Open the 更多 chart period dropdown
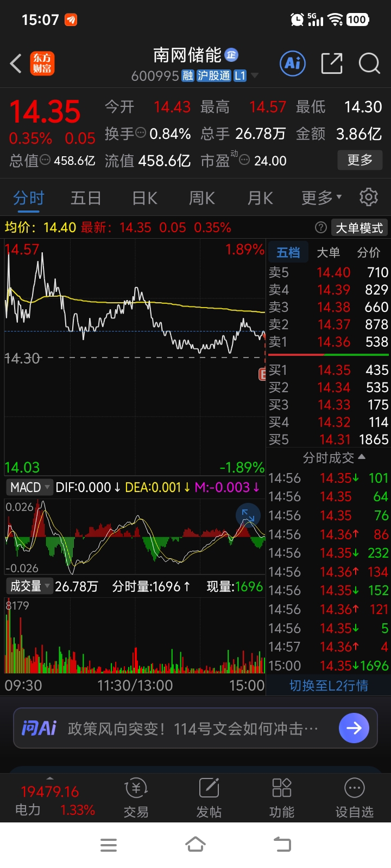Screen dimensions: 391x868 [x=321, y=198]
